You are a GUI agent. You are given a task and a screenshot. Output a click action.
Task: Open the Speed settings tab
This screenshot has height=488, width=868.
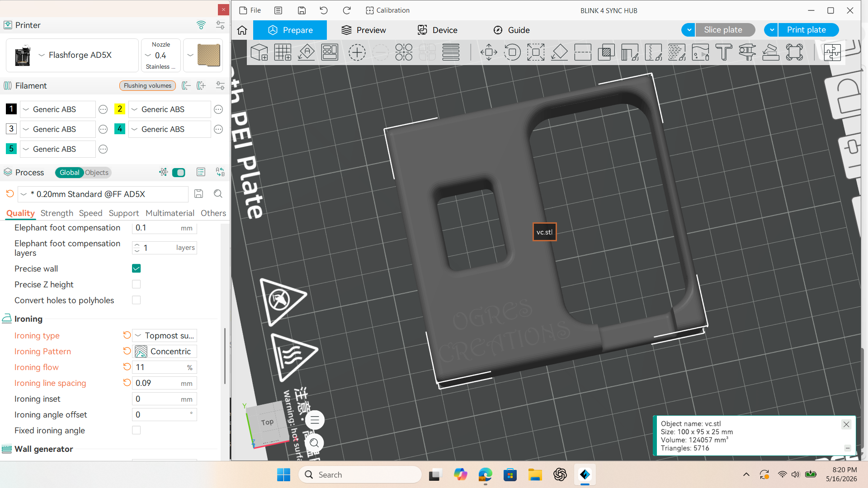(x=91, y=213)
